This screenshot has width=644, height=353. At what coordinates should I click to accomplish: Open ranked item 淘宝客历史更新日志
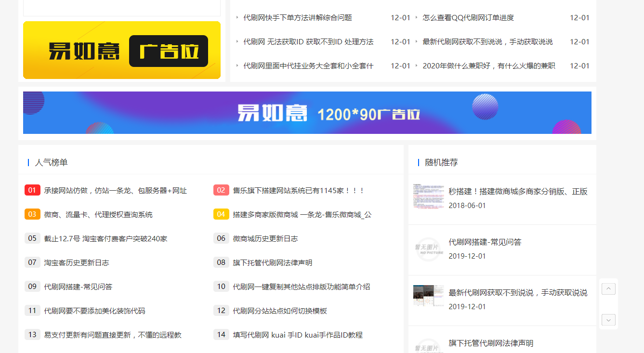pos(77,263)
